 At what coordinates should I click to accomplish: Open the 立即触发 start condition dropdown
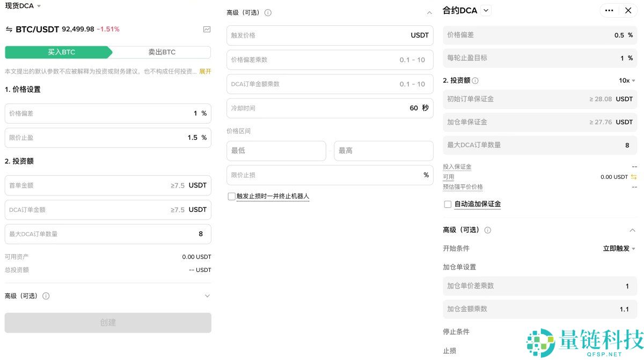[x=620, y=248]
